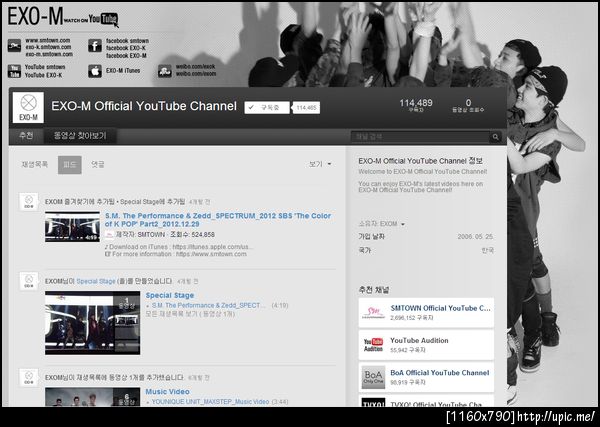
Task: Open BoA Official YouTube Channel link
Action: [x=440, y=373]
